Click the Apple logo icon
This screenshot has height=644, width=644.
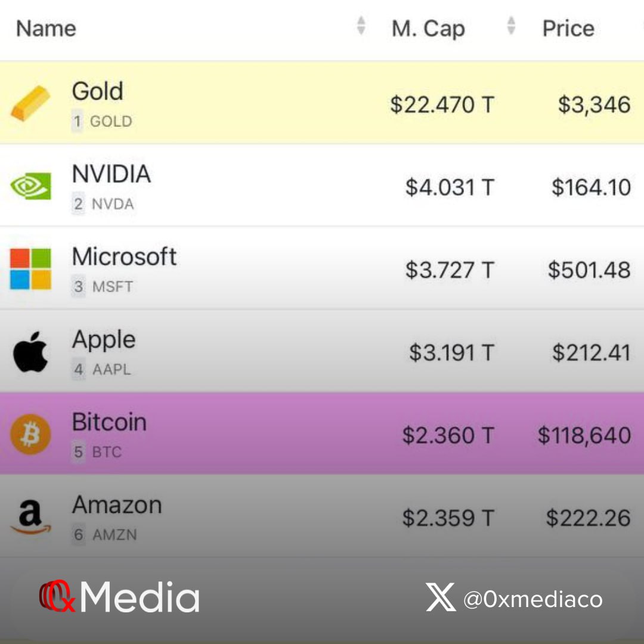[30, 352]
